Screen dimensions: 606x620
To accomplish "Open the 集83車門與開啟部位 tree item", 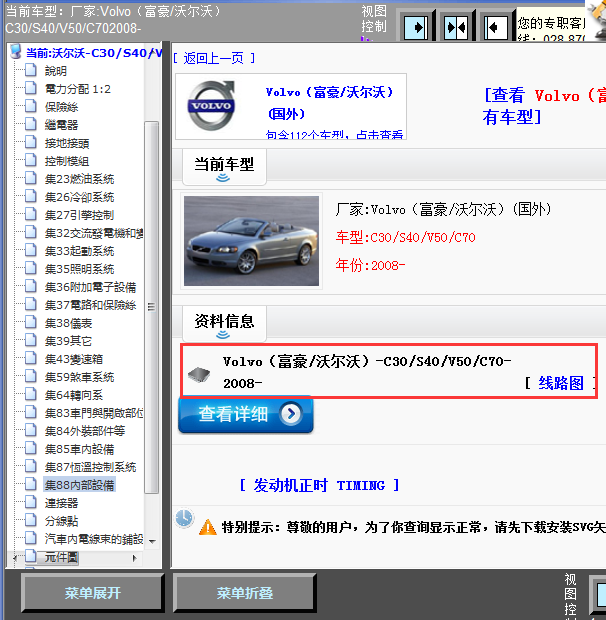I will tap(94, 413).
